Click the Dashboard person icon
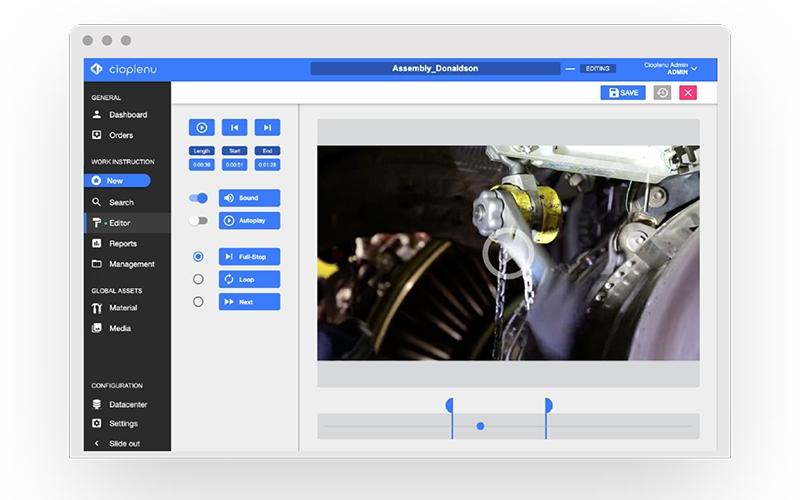This screenshot has width=800, height=500. click(96, 114)
